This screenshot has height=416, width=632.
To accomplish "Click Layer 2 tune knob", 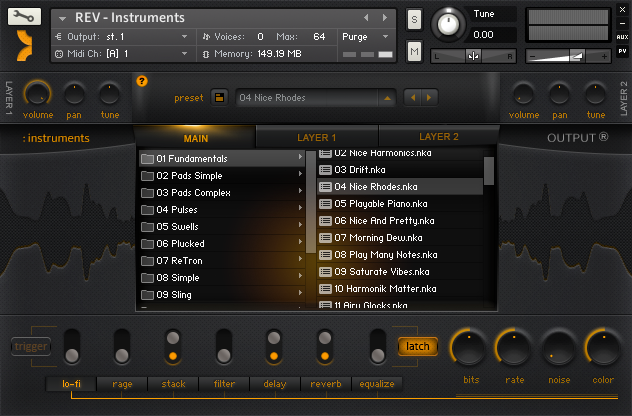I will (595, 94).
